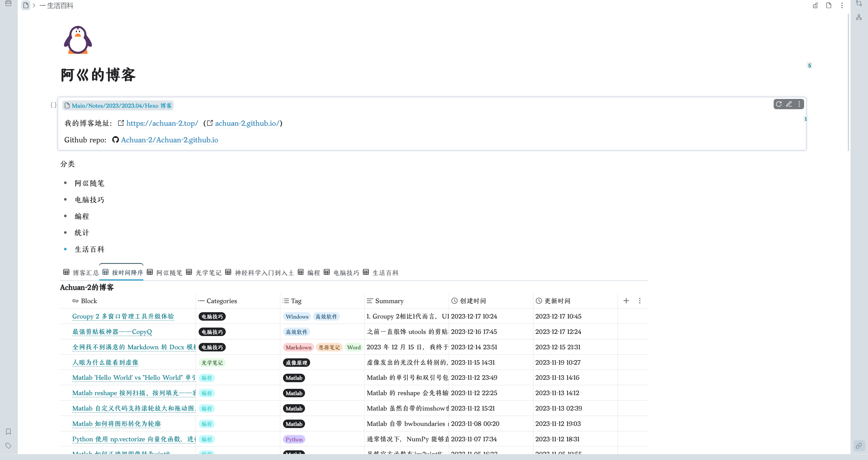Click the penguin document icon
Viewport: 868px width, 460px height.
click(x=78, y=40)
